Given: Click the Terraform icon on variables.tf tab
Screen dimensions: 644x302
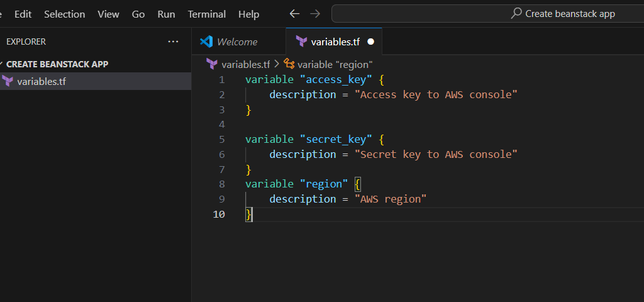Looking at the screenshot, I should coord(301,42).
